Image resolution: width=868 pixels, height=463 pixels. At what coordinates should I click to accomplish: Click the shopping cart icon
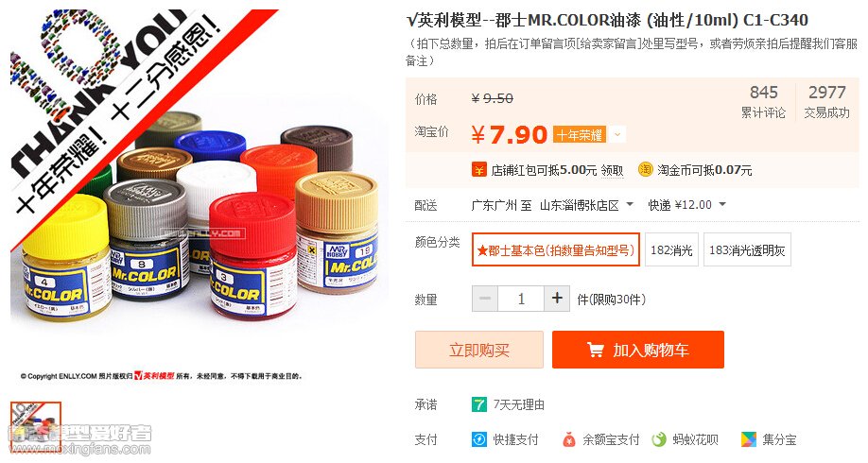[x=596, y=350]
